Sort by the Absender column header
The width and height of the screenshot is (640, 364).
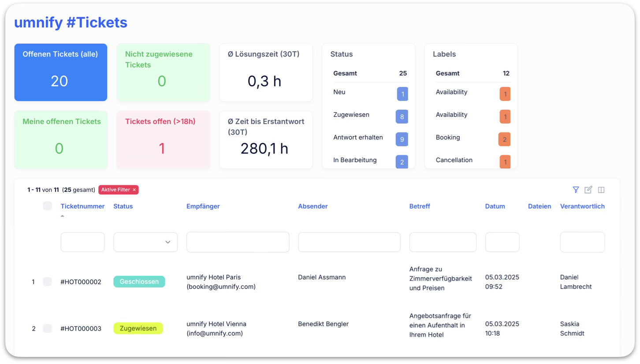tap(313, 206)
